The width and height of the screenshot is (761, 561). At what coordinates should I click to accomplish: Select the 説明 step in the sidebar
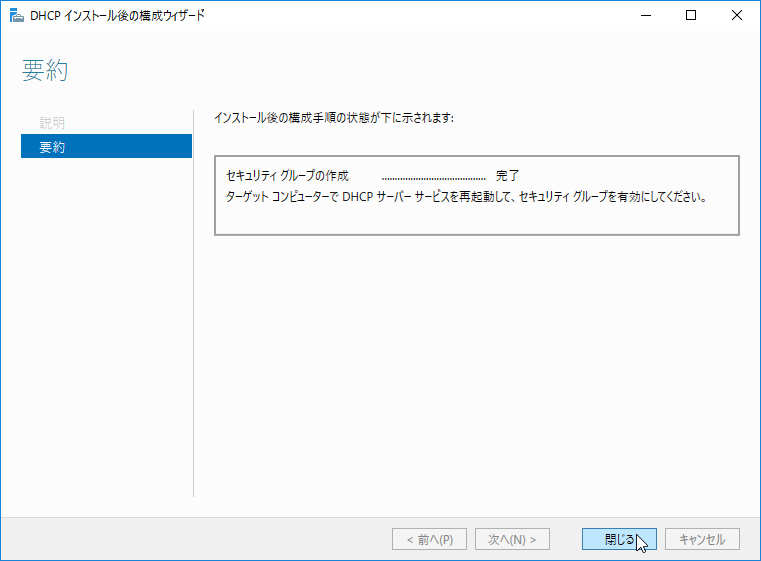(x=52, y=123)
